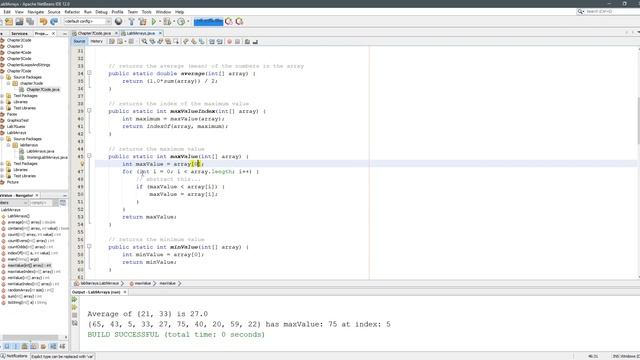Click the New Project toolbar icon

point(9,21)
